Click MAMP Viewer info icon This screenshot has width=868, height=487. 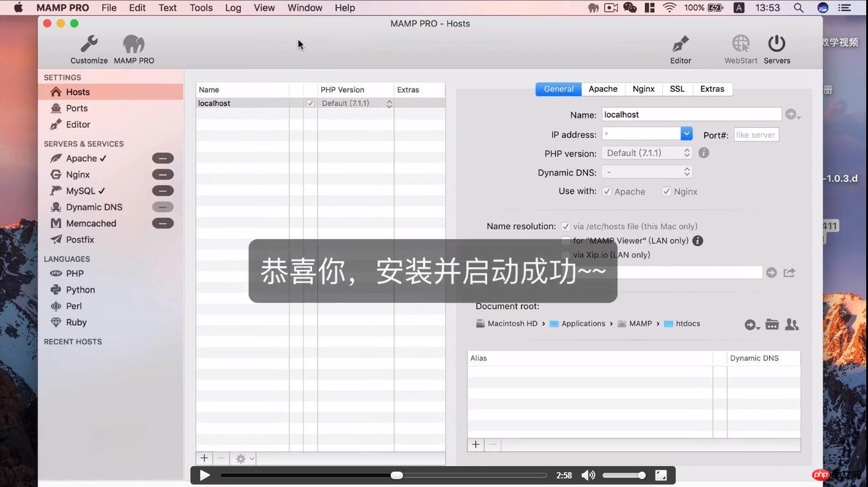698,240
